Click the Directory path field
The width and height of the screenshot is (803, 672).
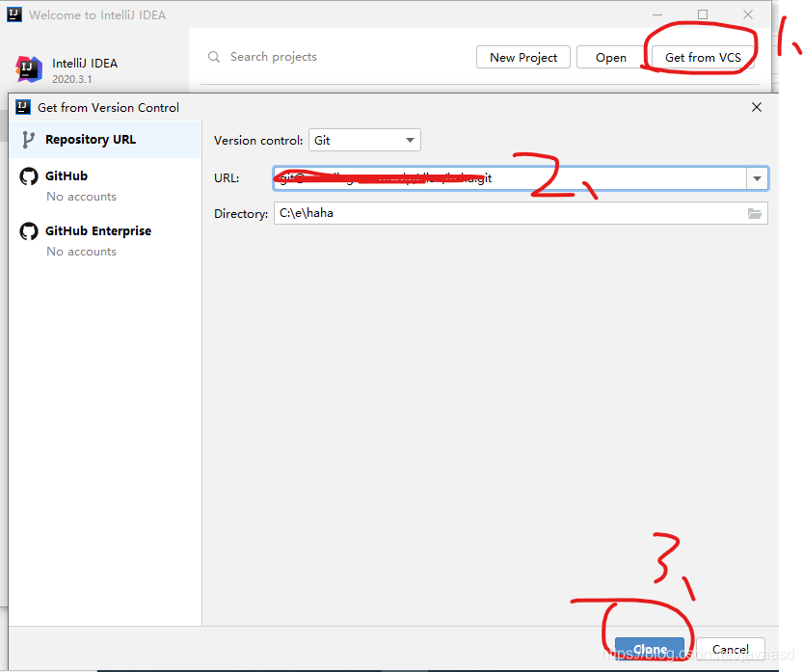point(510,213)
